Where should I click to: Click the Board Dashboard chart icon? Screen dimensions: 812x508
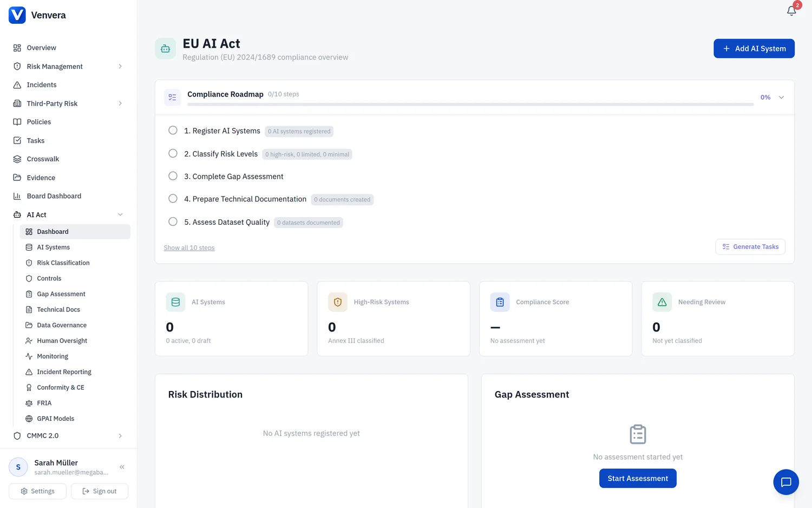(x=17, y=196)
